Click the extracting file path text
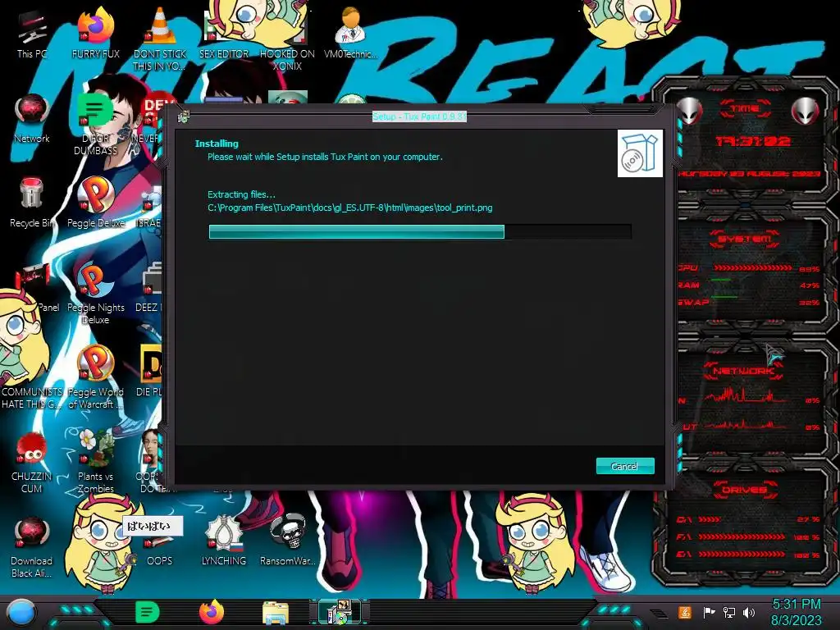The height and width of the screenshot is (630, 840). pos(349,208)
